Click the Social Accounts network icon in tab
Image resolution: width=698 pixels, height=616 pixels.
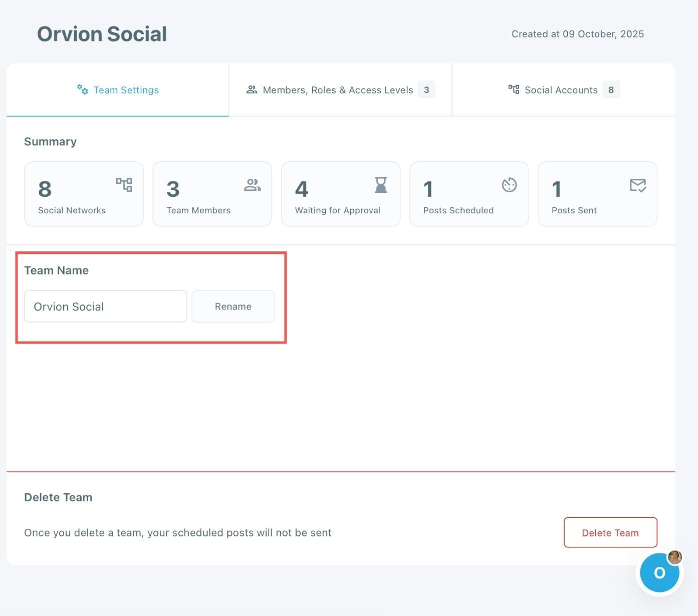[514, 90]
